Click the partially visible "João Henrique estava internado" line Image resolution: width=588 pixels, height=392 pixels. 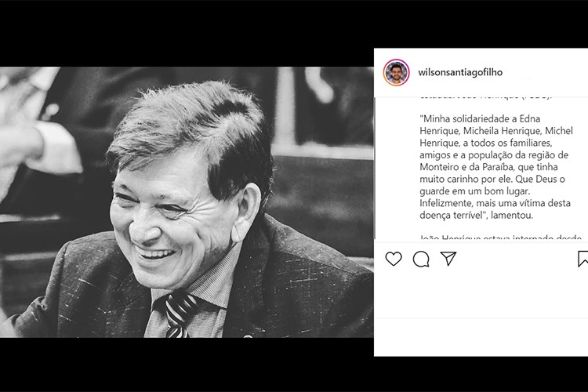(x=481, y=237)
